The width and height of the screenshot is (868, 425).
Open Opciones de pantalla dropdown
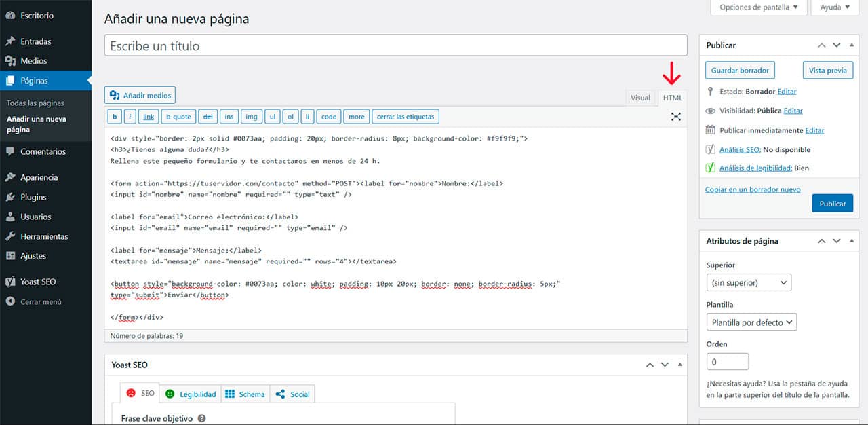coord(759,7)
